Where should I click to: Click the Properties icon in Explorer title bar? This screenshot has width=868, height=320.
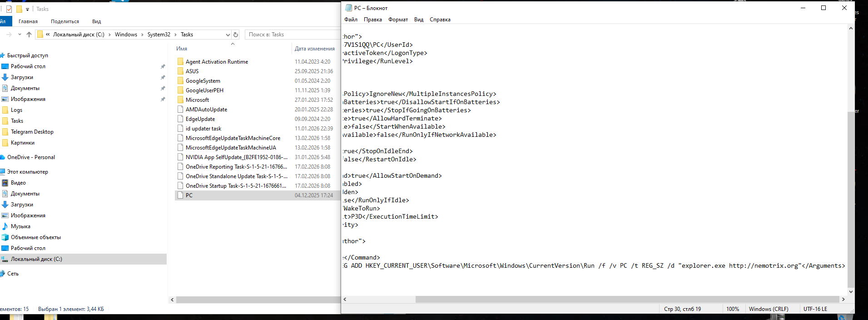coord(9,9)
